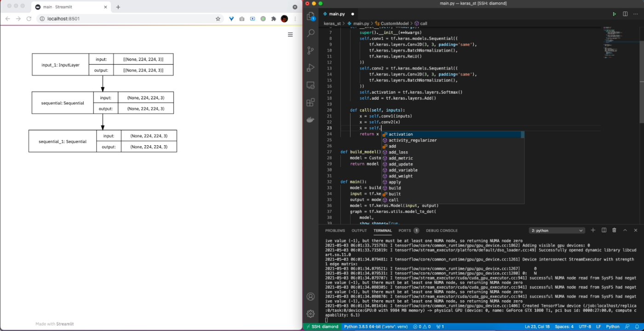Expand CustomModel breadcrumb in editor
This screenshot has width=644, height=331.
pos(391,23)
